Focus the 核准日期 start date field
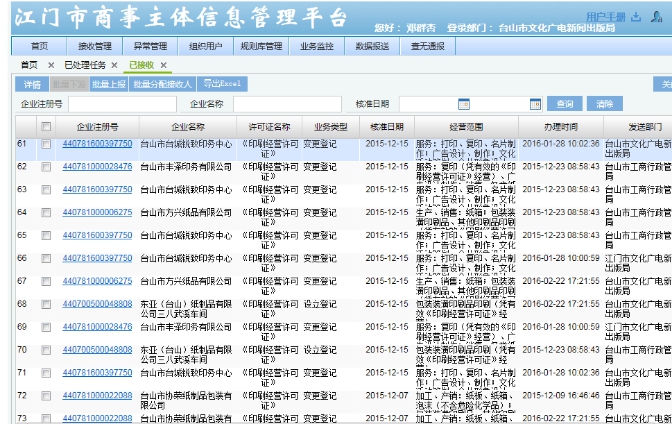The image size is (672, 424). pyautogui.click(x=429, y=104)
